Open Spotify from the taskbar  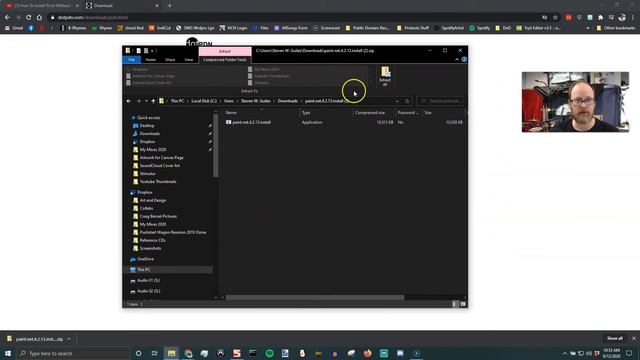point(269,353)
